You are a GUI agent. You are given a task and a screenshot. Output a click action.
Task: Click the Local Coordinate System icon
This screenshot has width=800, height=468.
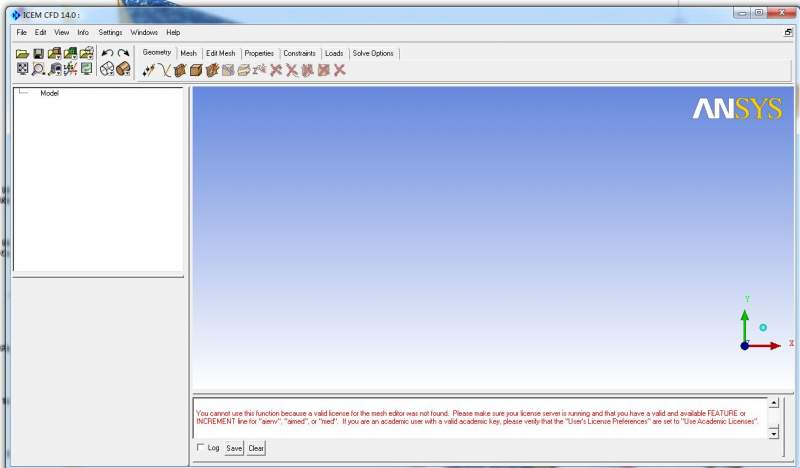point(70,69)
